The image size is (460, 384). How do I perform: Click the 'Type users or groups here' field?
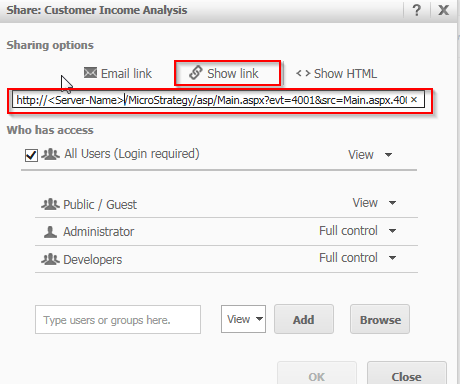click(x=118, y=320)
